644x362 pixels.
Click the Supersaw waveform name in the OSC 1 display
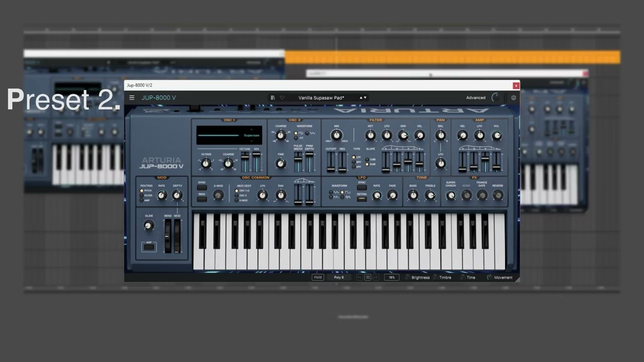pos(252,135)
